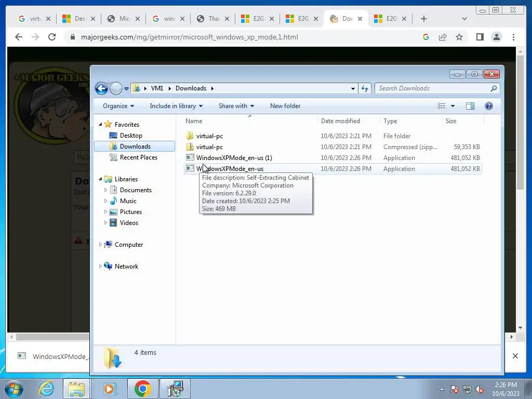Image resolution: width=532 pixels, height=399 pixels.
Task: Click the Google icon in Chrome toolbar
Action: (x=426, y=37)
